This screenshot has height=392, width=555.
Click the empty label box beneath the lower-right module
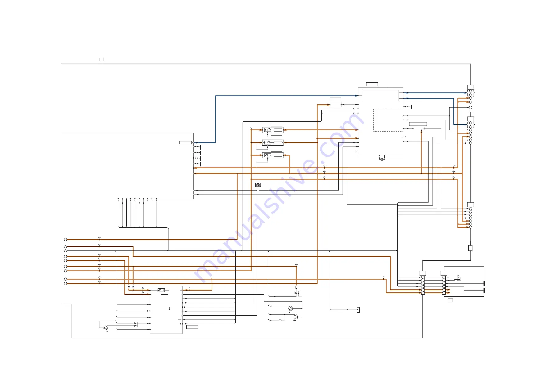coord(450,300)
